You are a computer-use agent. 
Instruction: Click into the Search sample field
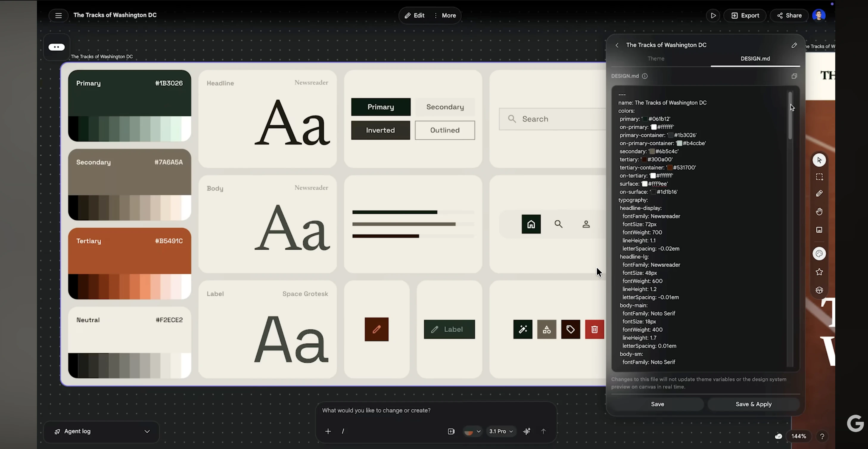pos(553,119)
